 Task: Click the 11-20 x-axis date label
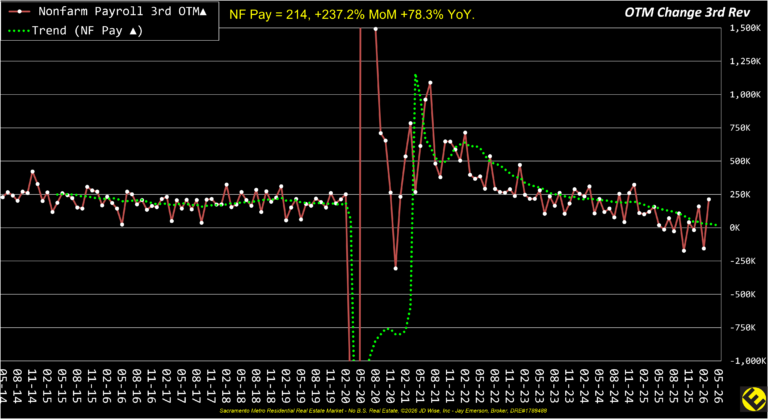pyautogui.click(x=390, y=386)
